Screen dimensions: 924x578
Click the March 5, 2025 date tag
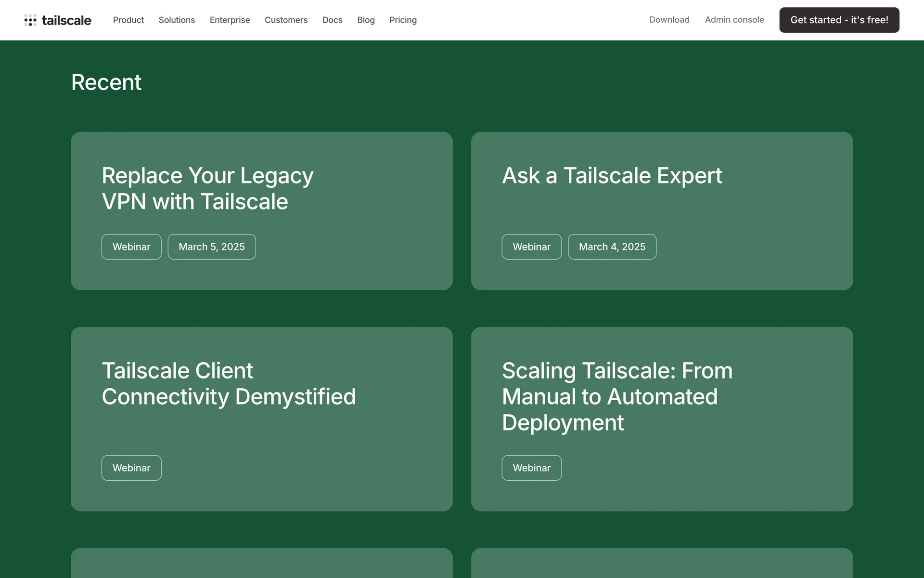212,247
